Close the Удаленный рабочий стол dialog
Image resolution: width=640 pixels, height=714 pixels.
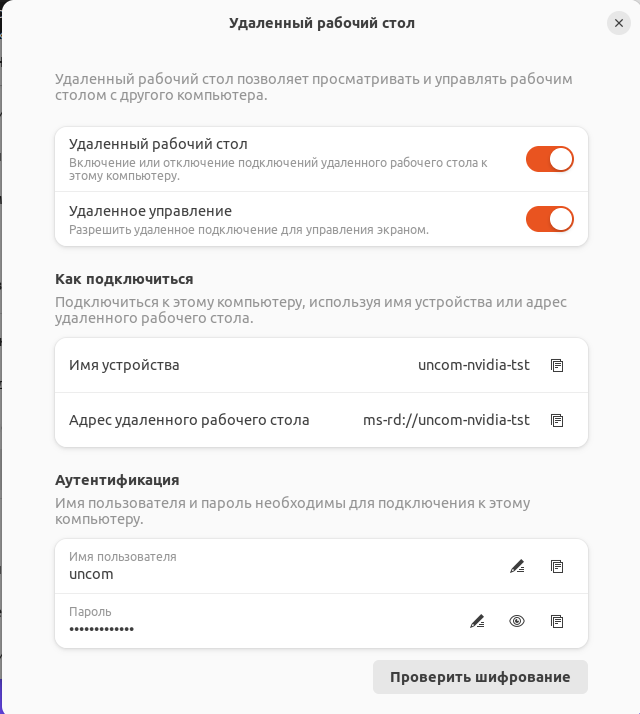click(619, 23)
